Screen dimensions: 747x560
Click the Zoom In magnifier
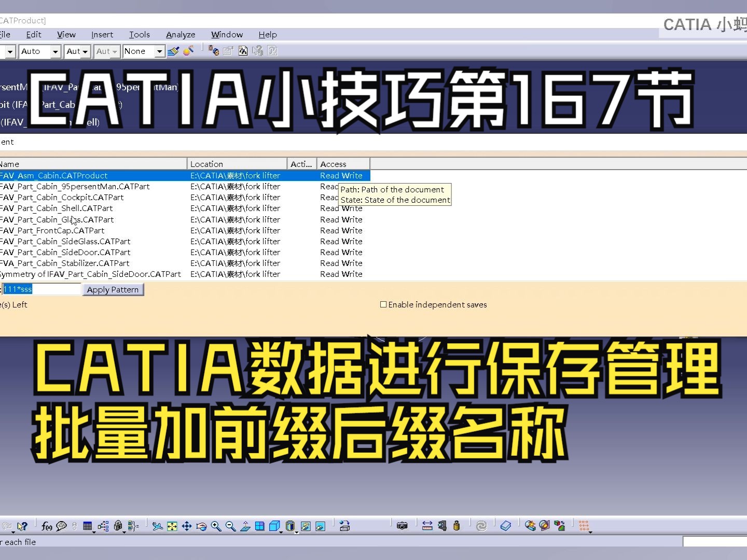click(216, 526)
